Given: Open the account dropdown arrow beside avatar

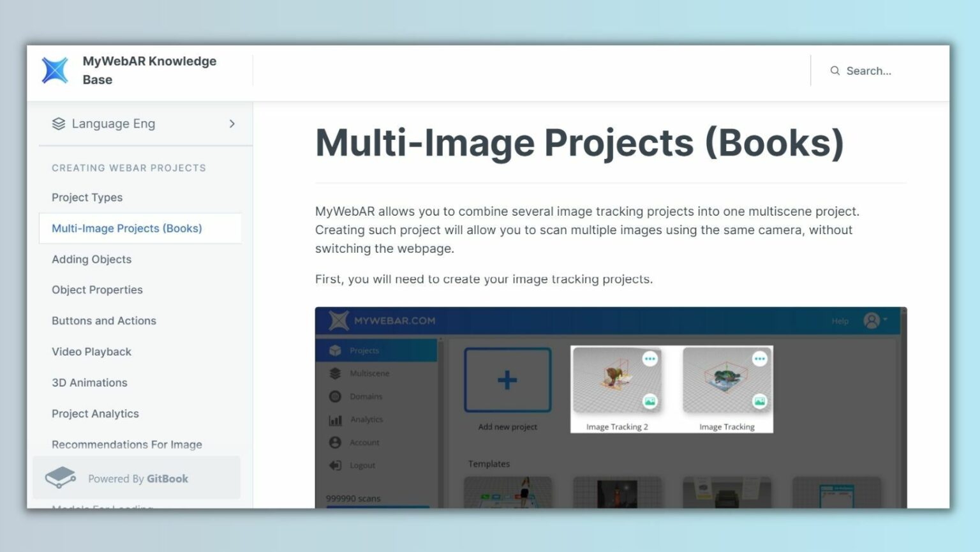Looking at the screenshot, I should [x=886, y=319].
